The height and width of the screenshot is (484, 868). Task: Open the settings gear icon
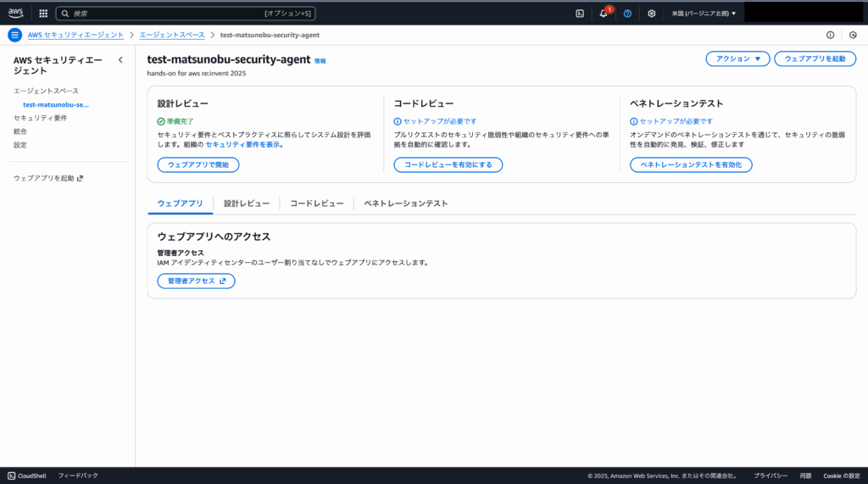651,14
